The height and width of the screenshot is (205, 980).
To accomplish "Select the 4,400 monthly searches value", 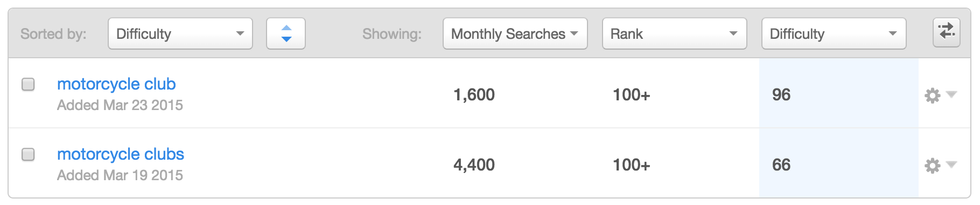I will tap(474, 165).
